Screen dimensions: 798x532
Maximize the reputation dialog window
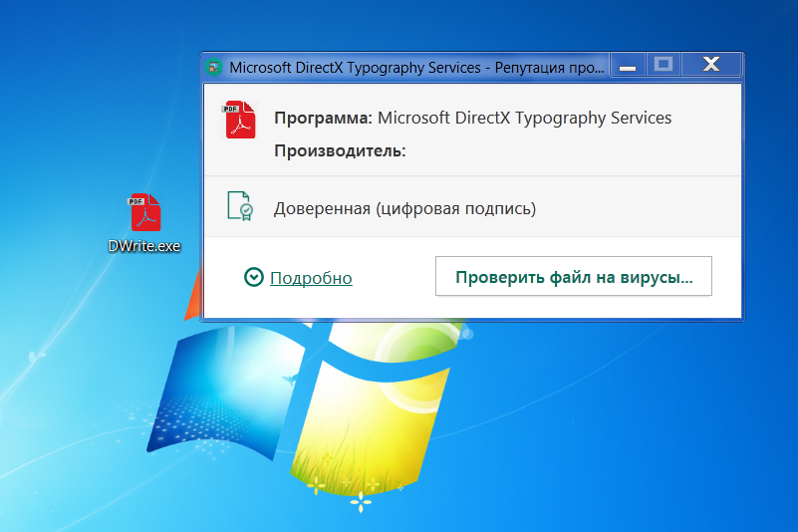click(x=664, y=64)
